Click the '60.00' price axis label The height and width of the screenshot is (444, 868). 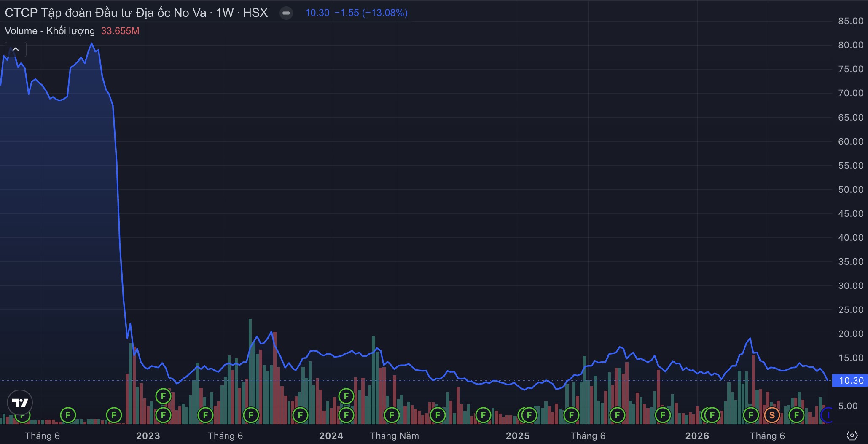[x=851, y=141]
